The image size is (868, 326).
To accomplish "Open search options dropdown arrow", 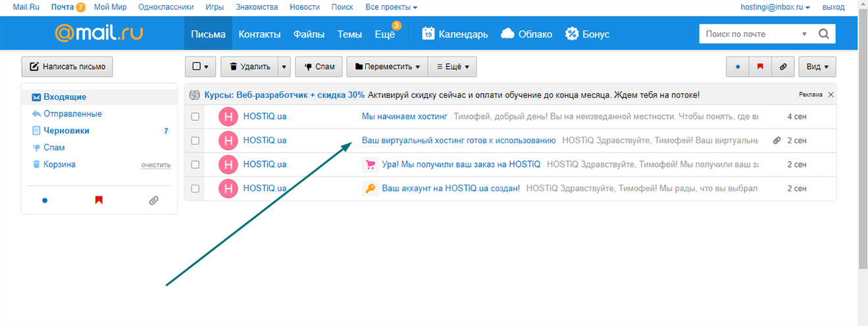I will tap(805, 34).
